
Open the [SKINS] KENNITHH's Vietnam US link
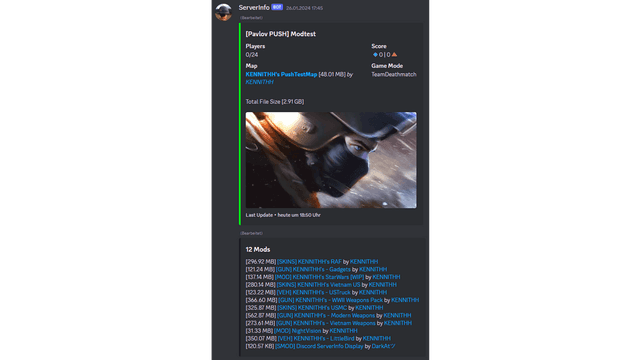click(x=318, y=285)
